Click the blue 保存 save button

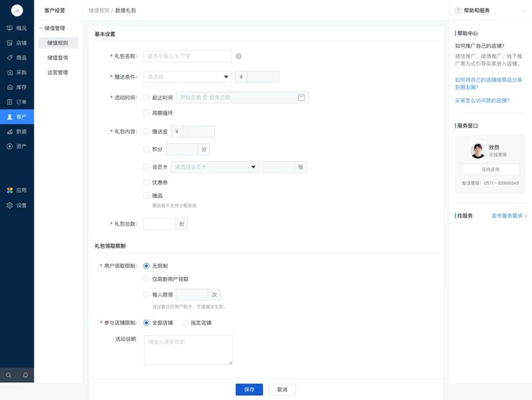pyautogui.click(x=249, y=390)
